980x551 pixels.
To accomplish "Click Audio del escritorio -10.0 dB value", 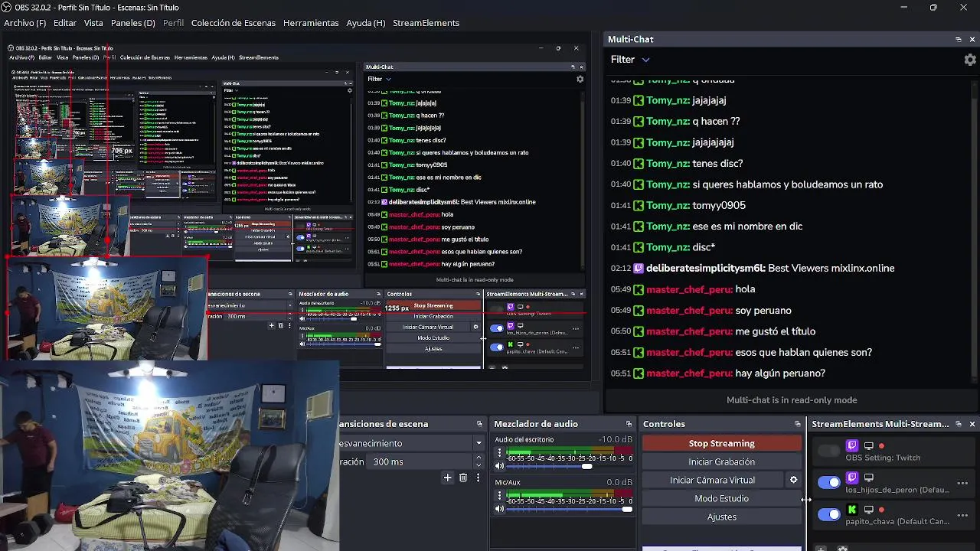I will (616, 439).
